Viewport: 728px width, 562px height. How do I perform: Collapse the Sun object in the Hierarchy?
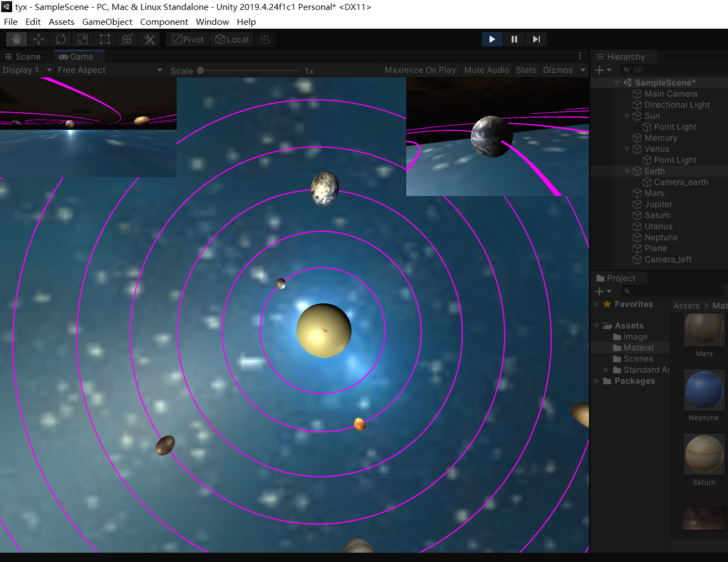coord(627,116)
